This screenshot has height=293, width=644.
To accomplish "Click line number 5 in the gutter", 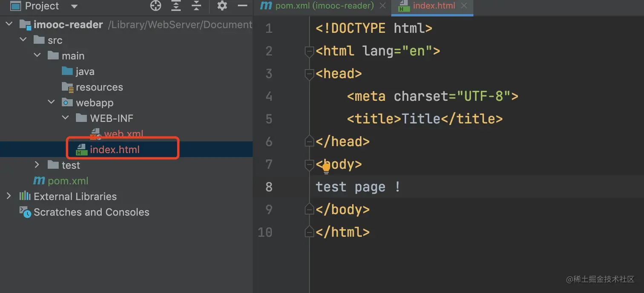I will click(x=269, y=119).
